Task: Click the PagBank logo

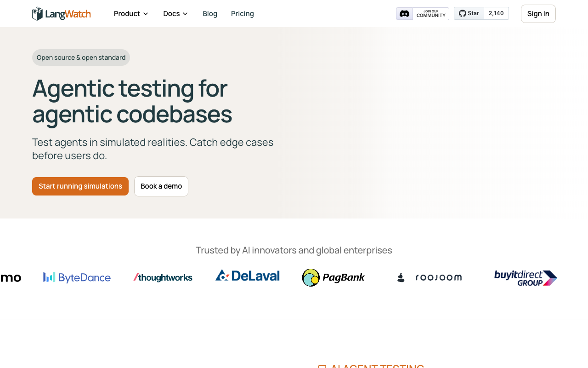Action: pos(334,277)
